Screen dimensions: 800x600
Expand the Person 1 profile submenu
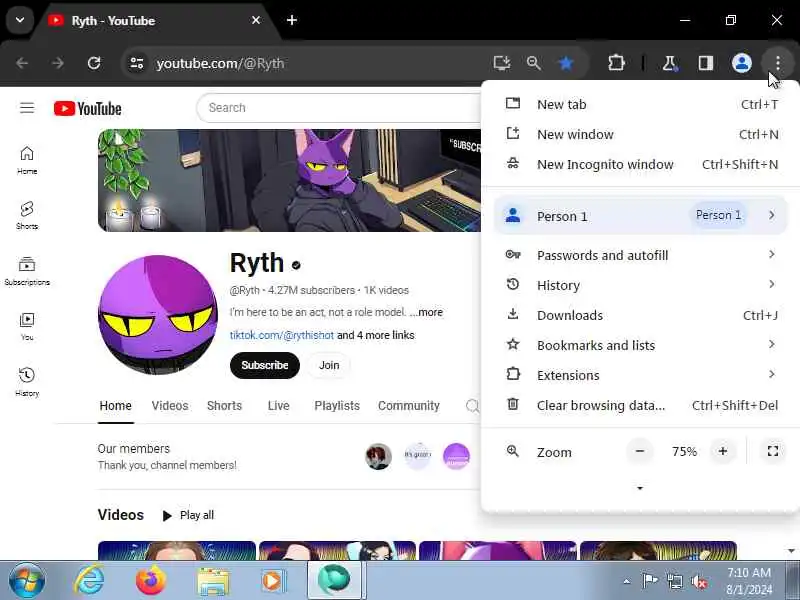640,216
